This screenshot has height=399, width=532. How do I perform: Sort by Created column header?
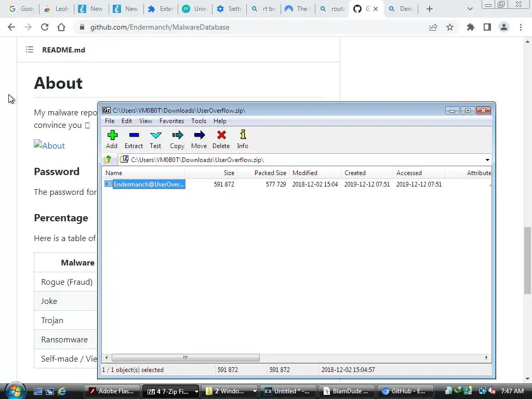(367, 172)
